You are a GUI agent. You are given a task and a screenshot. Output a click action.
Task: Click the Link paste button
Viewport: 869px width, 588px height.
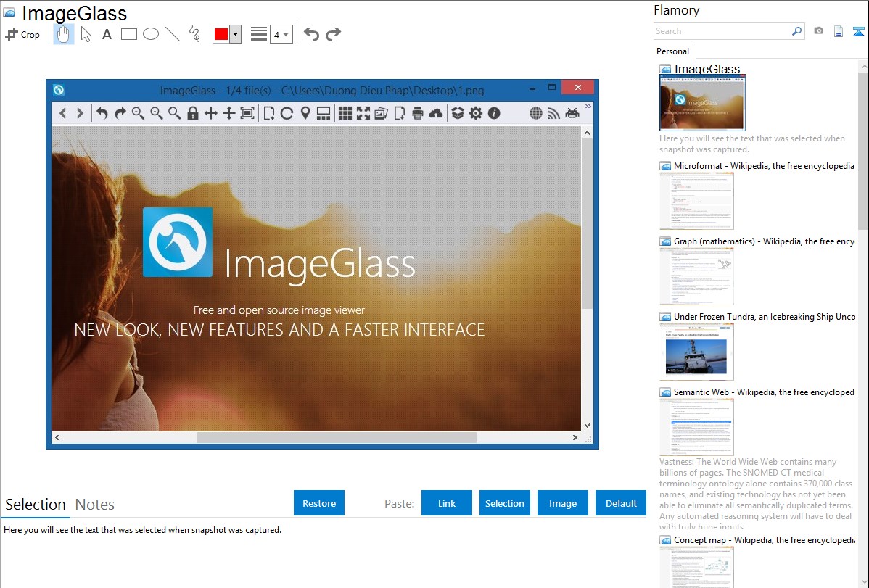[447, 503]
